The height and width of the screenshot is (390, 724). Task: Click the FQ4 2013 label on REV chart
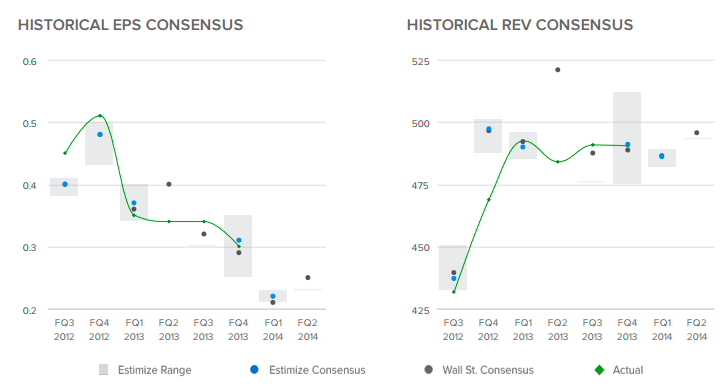pos(627,330)
